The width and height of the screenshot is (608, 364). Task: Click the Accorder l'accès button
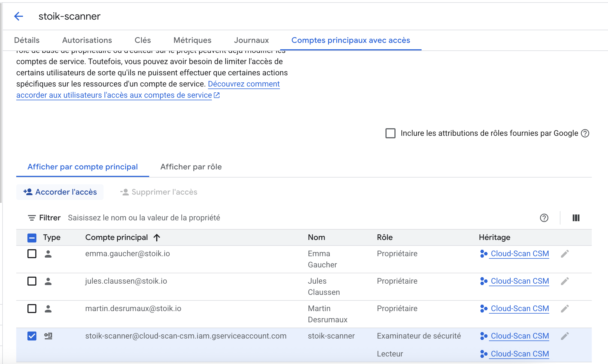point(60,192)
